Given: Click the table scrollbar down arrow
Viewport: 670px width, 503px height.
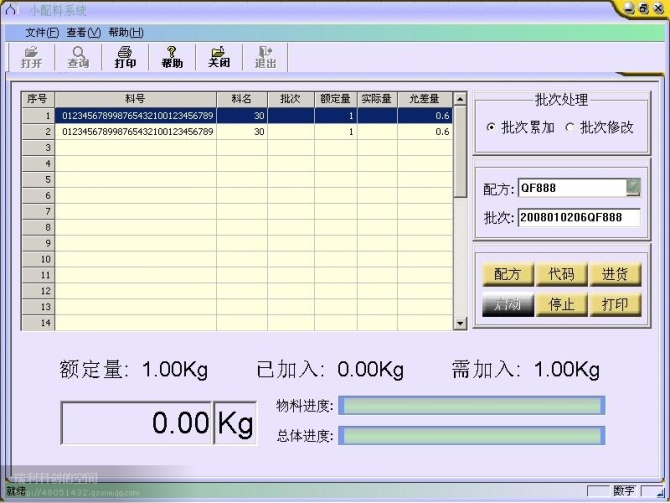Looking at the screenshot, I should click(x=460, y=324).
